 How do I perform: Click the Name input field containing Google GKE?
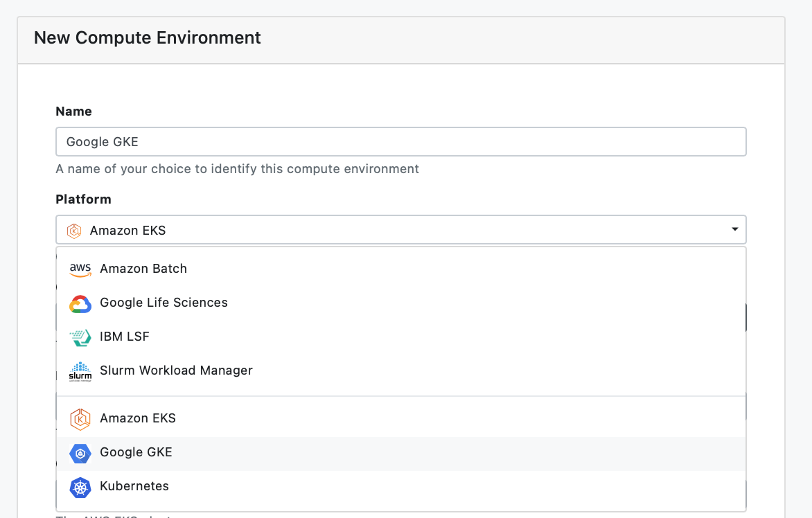(x=400, y=142)
